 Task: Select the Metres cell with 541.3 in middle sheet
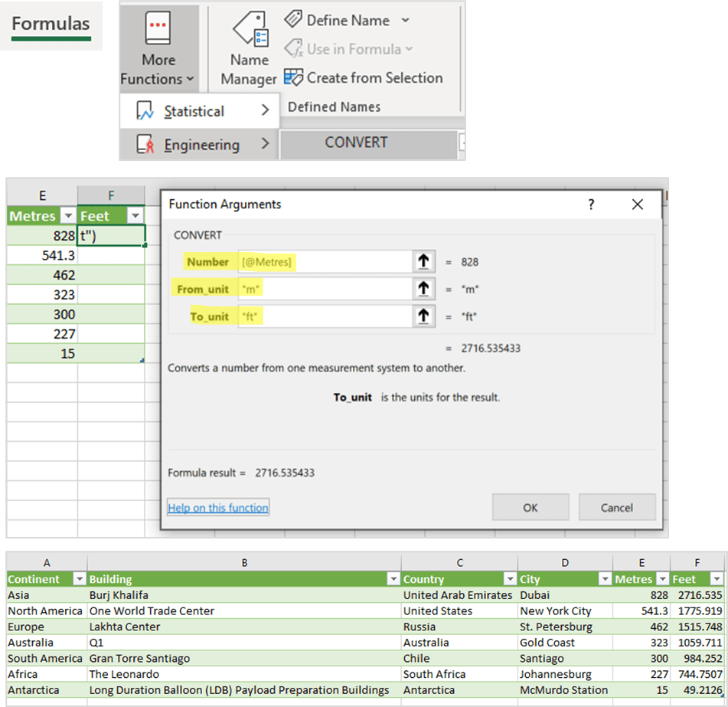[42, 256]
